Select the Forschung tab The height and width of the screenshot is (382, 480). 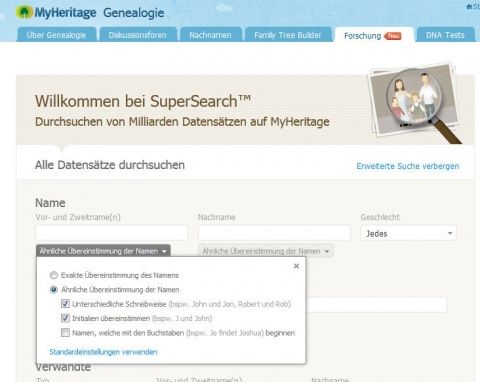pyautogui.click(x=373, y=35)
